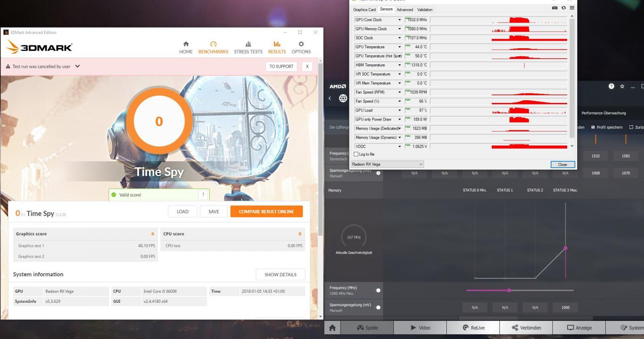Open the globe web icon in Radeon Settings

click(x=343, y=98)
